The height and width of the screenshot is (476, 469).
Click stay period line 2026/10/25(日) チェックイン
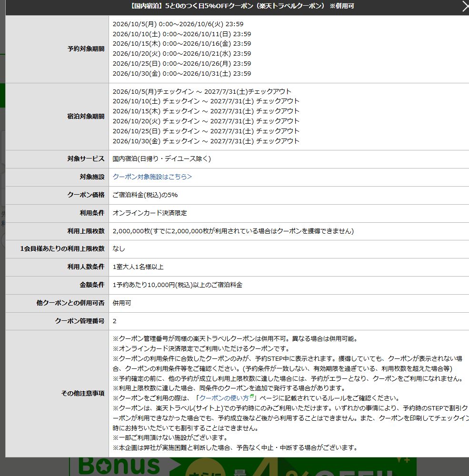click(x=206, y=131)
